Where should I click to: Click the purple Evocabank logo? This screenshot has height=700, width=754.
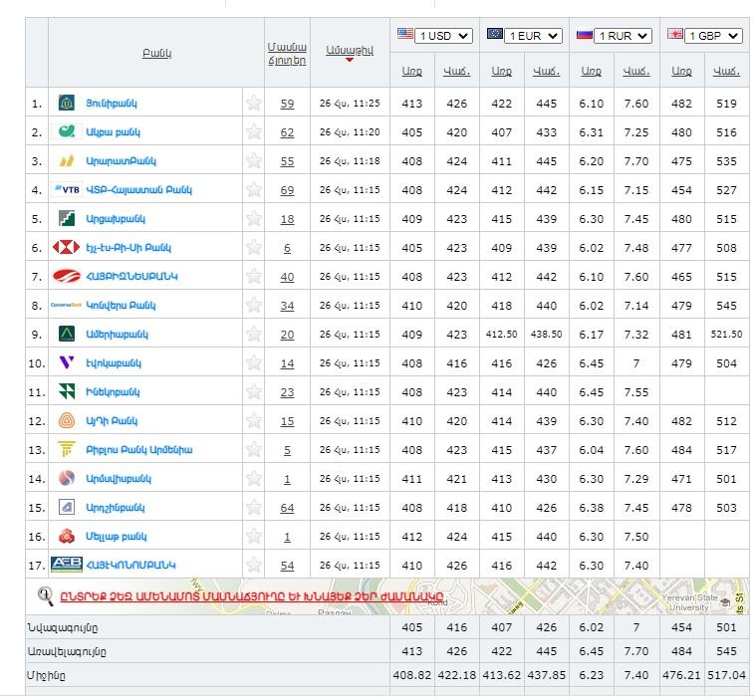pyautogui.click(x=66, y=362)
